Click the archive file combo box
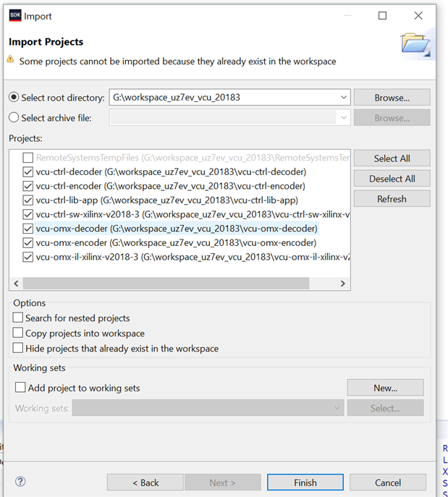The height and width of the screenshot is (497, 448). (x=229, y=118)
